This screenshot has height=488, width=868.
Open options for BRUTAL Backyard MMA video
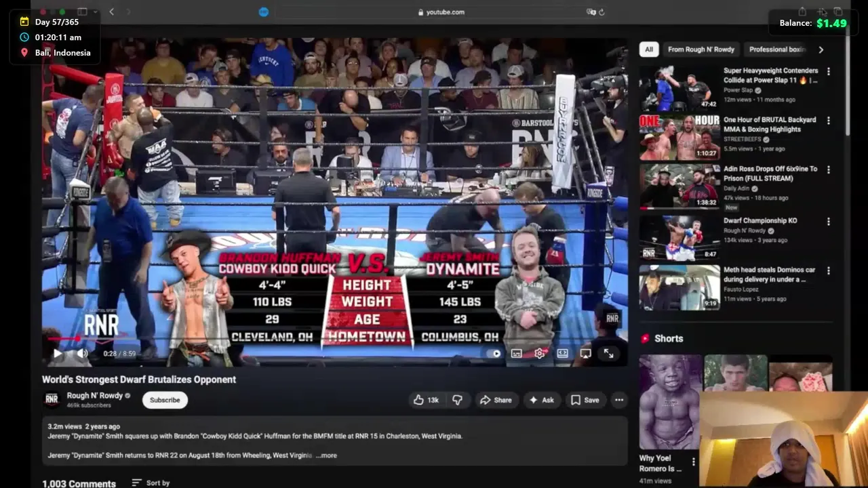(828, 121)
